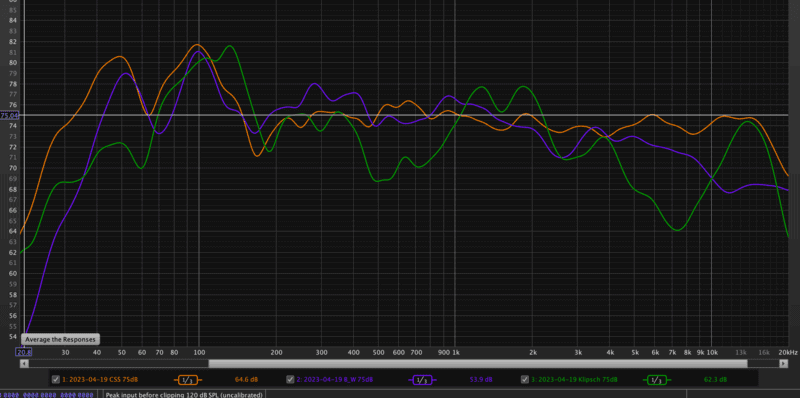Select the 3: 2023-04-19 Klipsch 75dB label
Image resolution: width=800 pixels, height=398 pixels.
[574, 380]
